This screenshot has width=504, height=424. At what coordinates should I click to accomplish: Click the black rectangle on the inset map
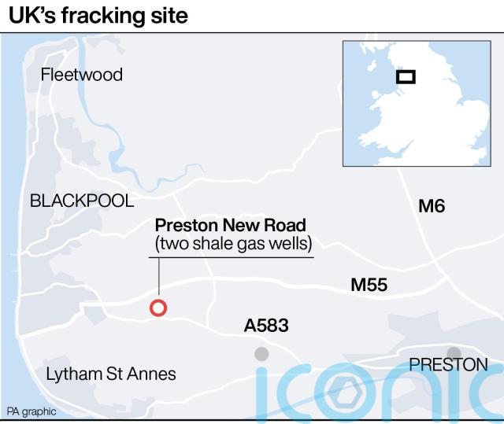pyautogui.click(x=406, y=77)
